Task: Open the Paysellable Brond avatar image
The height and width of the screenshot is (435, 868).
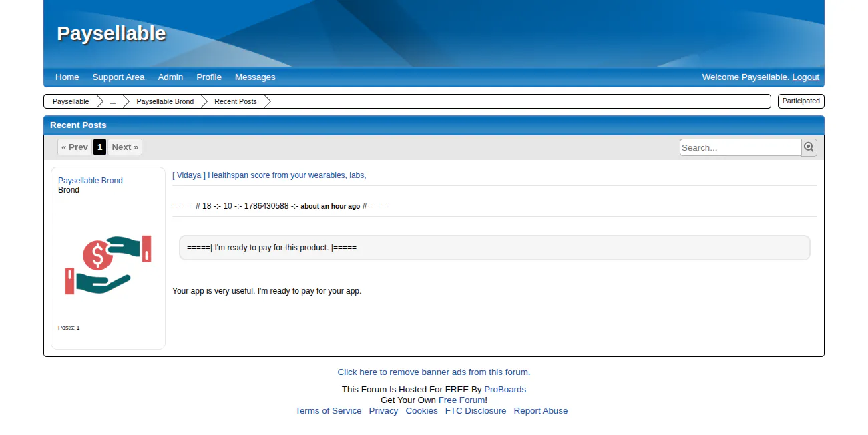Action: click(108, 265)
